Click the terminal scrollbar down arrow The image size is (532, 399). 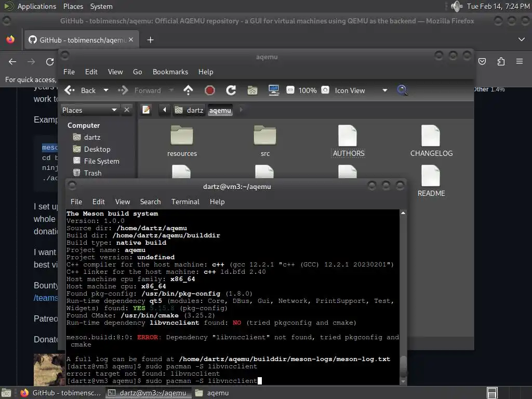point(403,381)
